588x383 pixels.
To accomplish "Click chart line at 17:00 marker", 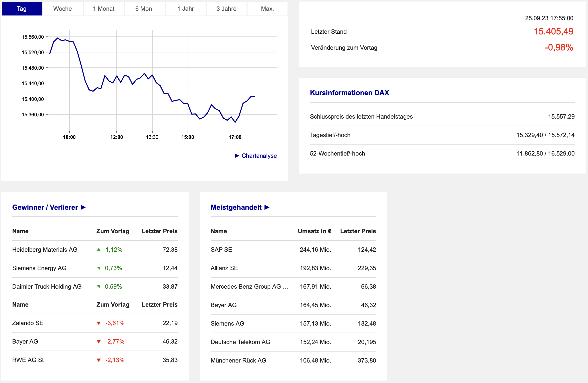I will pos(235,122).
